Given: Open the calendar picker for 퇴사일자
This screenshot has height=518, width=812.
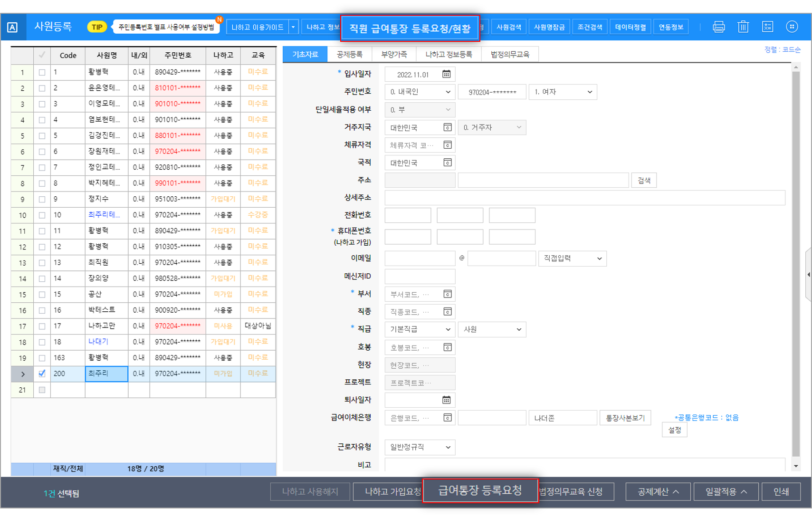Looking at the screenshot, I should (446, 400).
